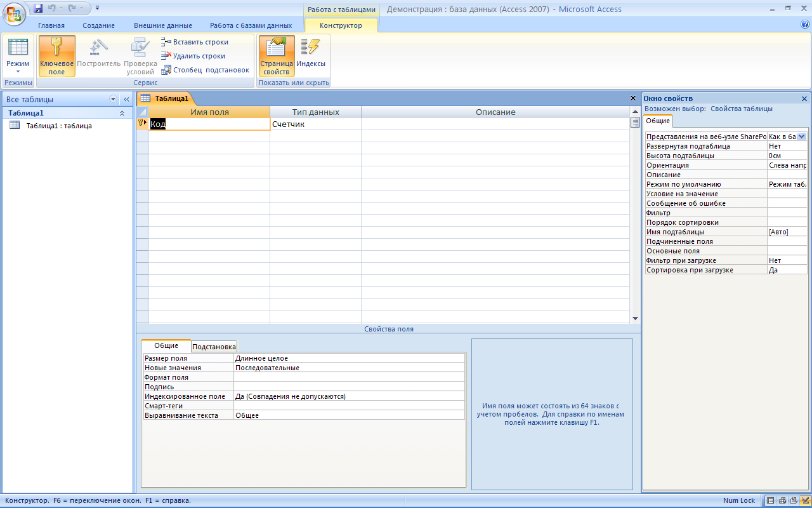Select Таблица1 : таблица in navigation pane

pos(58,126)
